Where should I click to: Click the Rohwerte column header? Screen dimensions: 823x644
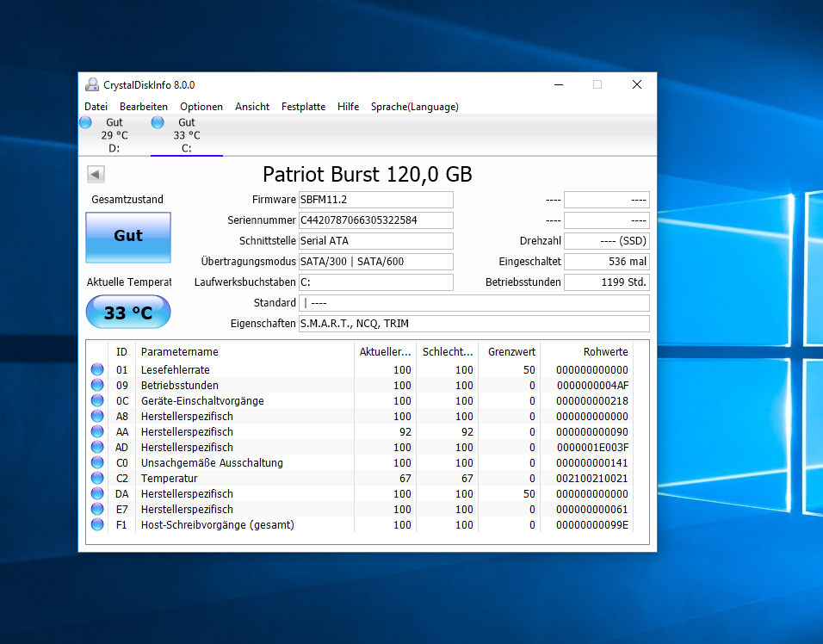coord(605,352)
